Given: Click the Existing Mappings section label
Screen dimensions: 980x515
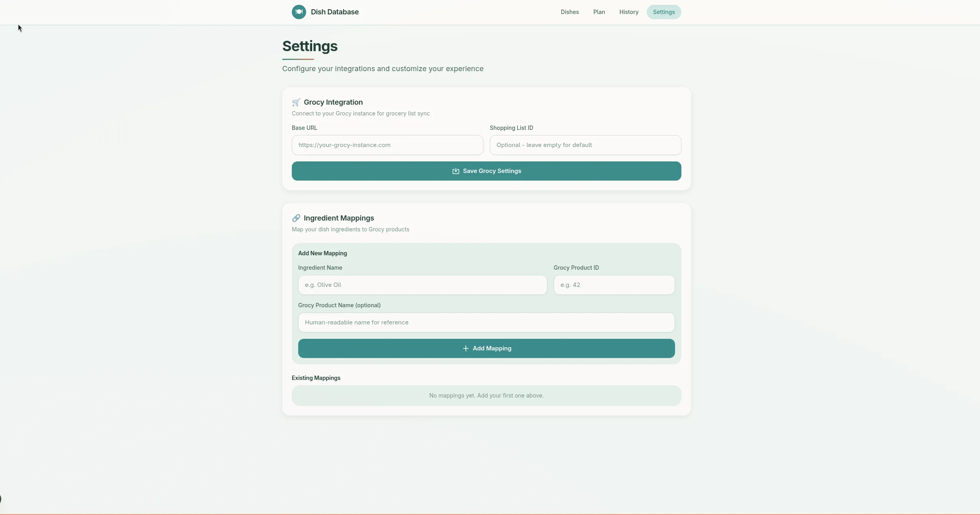Looking at the screenshot, I should pos(316,378).
